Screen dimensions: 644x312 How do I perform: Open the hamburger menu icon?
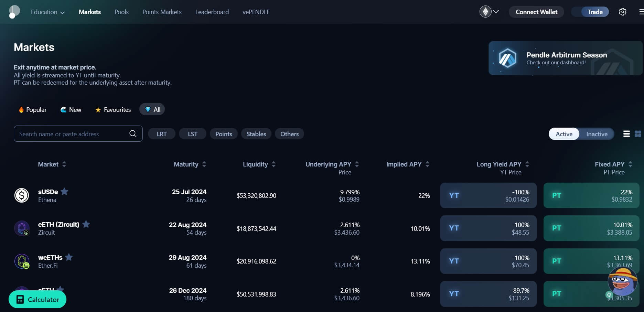642,12
